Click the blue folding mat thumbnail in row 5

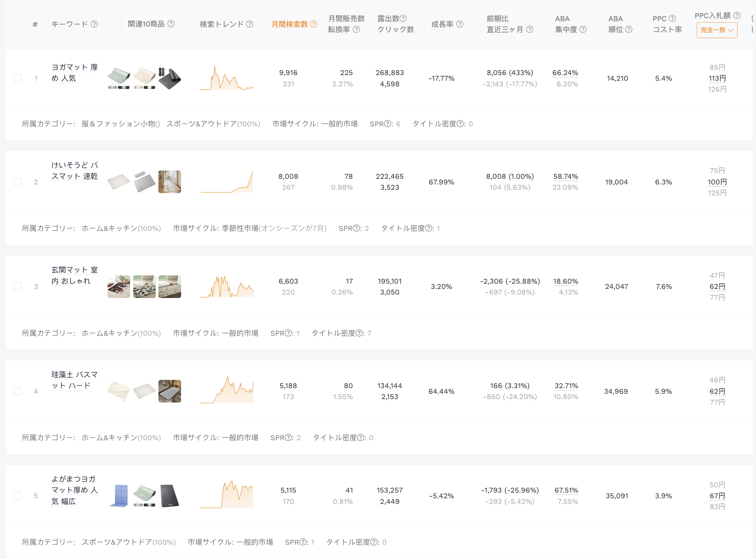tap(119, 496)
